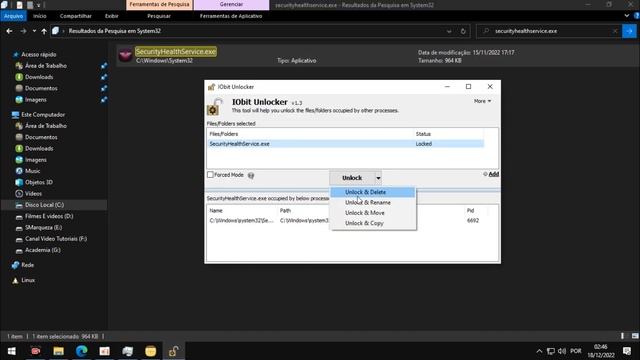The height and width of the screenshot is (360, 640).
Task: Open Music folder in navigation pane
Action: point(32,171)
